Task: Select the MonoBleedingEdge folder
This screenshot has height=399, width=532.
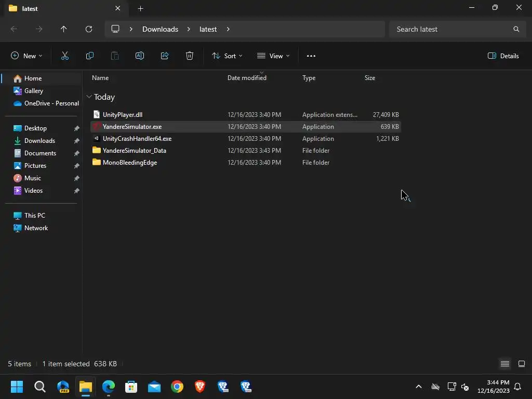Action: pyautogui.click(x=246, y=163)
